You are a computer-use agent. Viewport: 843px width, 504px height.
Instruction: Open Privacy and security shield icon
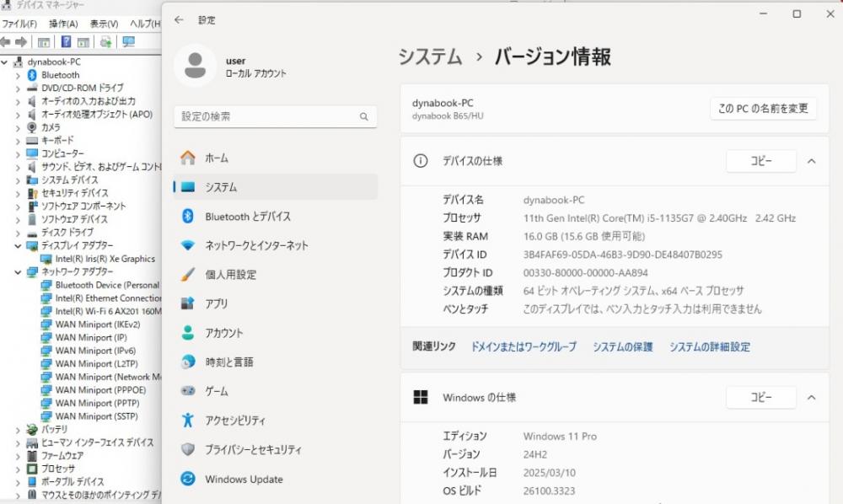[x=188, y=449]
